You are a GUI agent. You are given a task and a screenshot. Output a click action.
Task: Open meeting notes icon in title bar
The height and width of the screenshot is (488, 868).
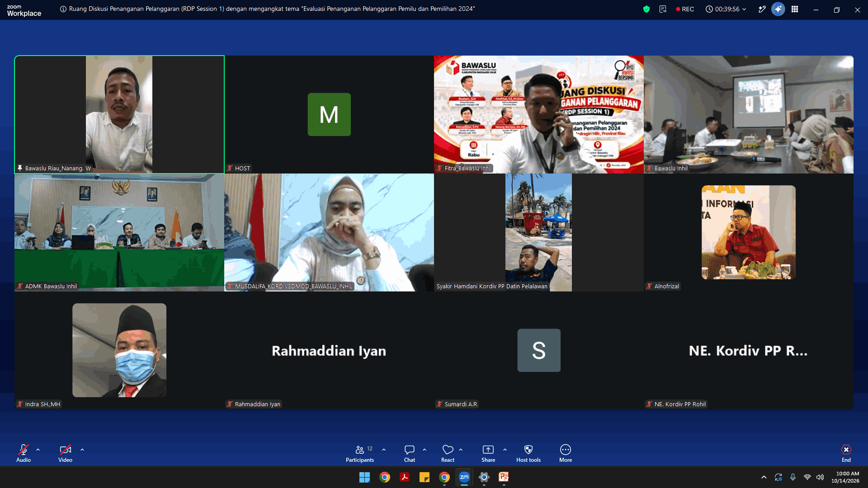click(x=663, y=9)
